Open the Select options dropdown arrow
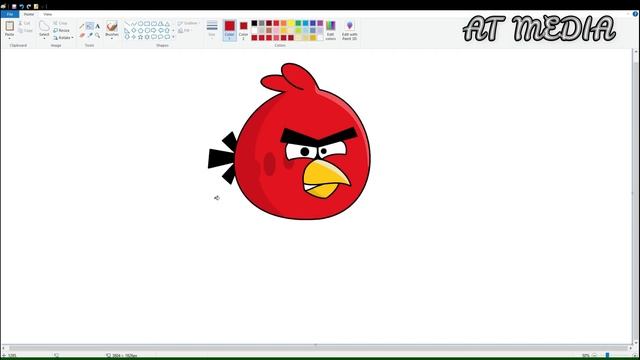 pyautogui.click(x=44, y=38)
